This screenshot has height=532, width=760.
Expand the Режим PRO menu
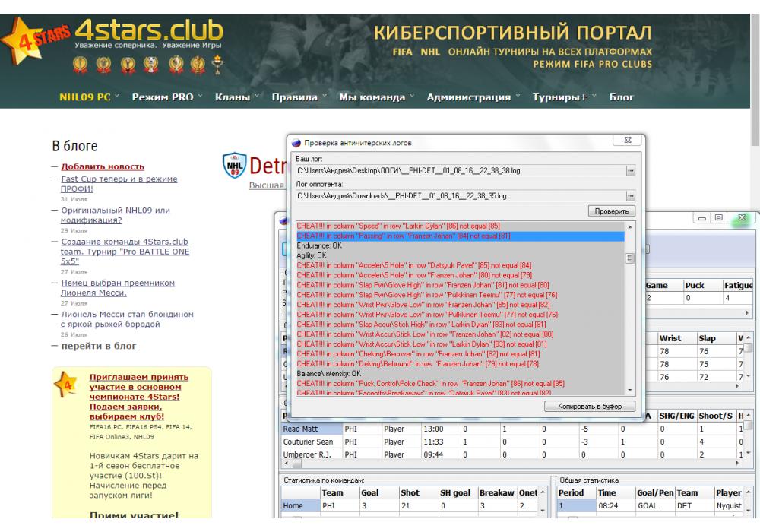click(x=166, y=97)
